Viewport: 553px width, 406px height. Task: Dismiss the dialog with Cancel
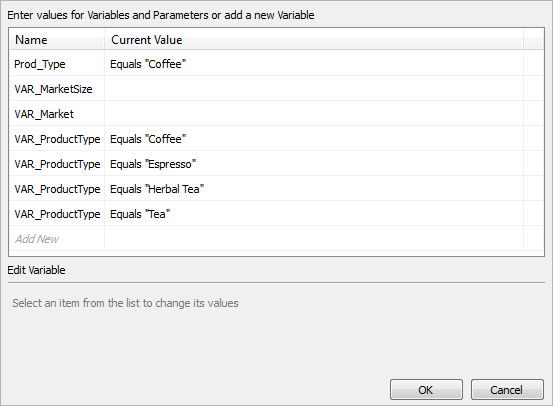[x=507, y=390]
